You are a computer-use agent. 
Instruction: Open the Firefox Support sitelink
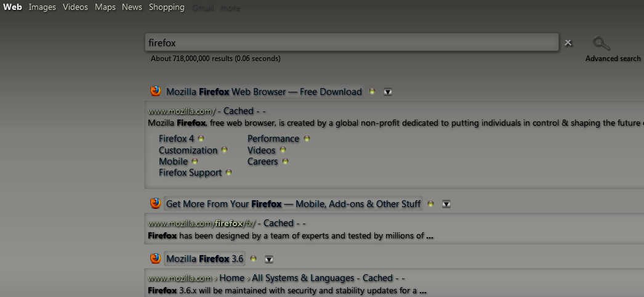[x=190, y=173]
